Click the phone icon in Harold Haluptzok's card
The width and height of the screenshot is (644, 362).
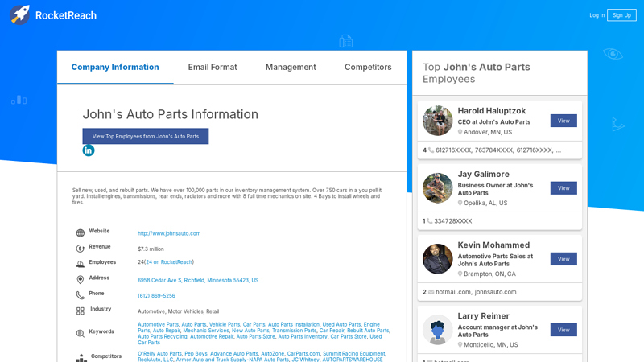(431, 150)
